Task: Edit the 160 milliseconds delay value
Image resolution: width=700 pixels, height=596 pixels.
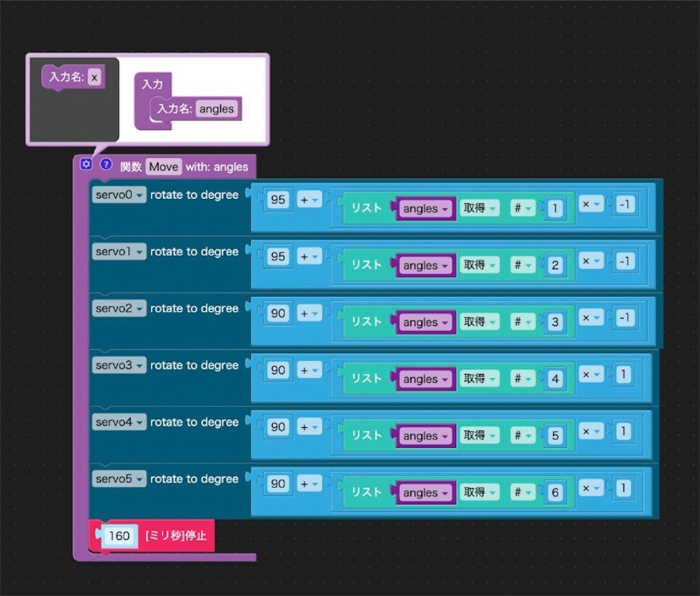Action: coord(119,536)
